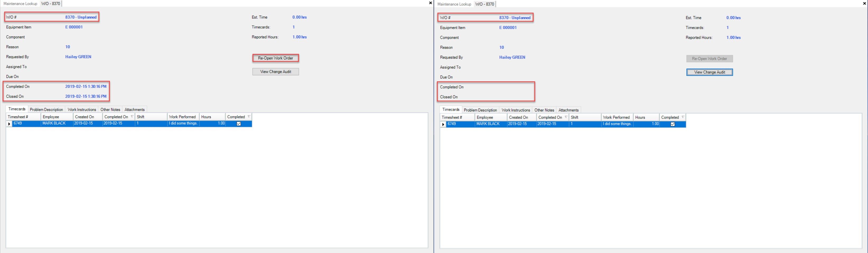
Task: Click Hailey GREEN in right window
Action: [x=512, y=58]
